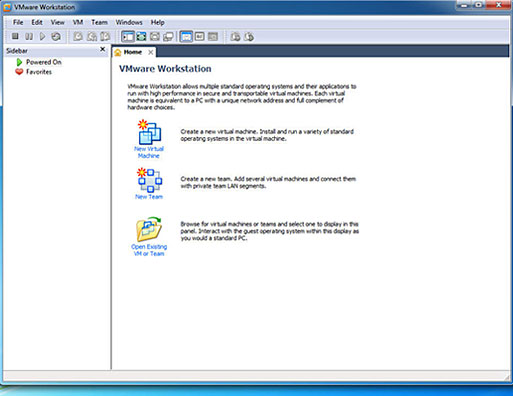Click the New Virtual Machine icon
This screenshot has height=396, width=513.
(149, 132)
